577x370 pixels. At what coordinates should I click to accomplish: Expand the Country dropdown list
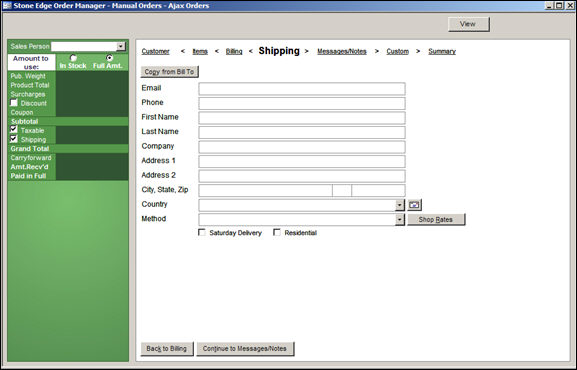pos(400,205)
